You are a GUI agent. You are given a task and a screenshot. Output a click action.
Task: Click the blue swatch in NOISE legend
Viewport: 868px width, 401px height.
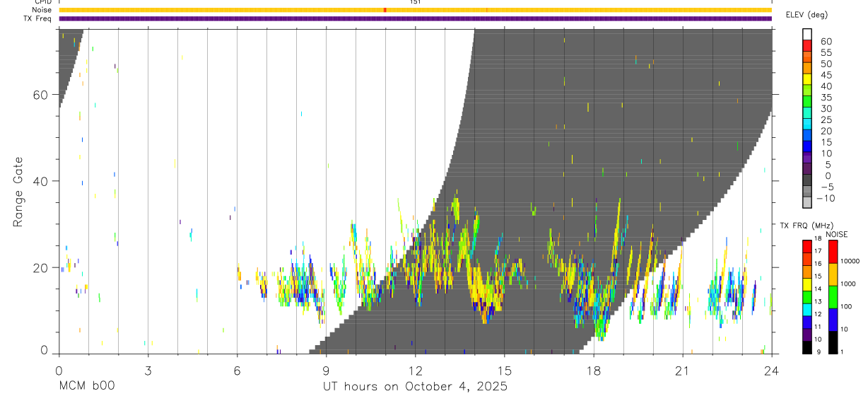tap(831, 320)
